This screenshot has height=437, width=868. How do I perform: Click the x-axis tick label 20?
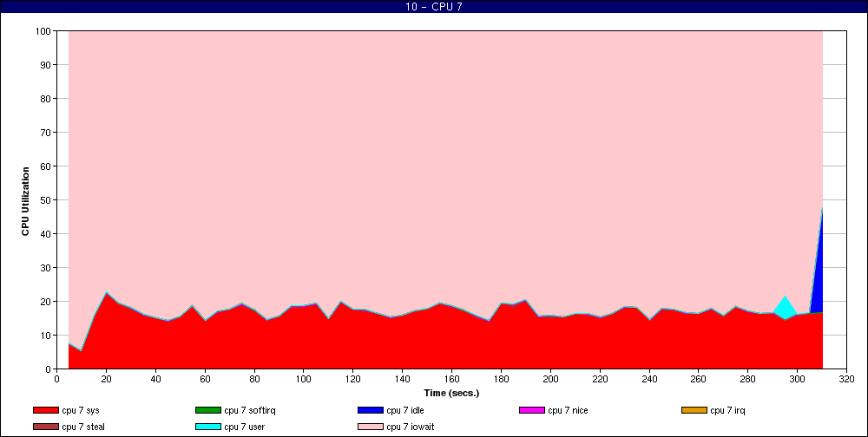pos(106,380)
